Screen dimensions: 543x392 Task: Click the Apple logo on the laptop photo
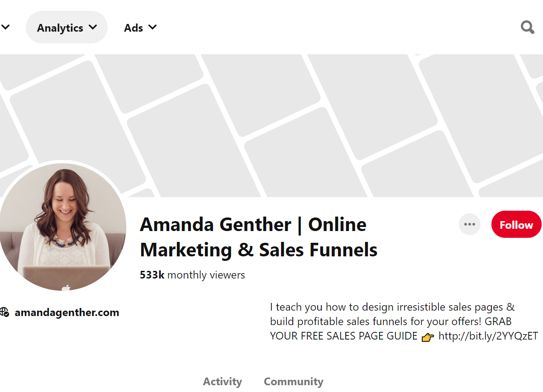pyautogui.click(x=66, y=287)
